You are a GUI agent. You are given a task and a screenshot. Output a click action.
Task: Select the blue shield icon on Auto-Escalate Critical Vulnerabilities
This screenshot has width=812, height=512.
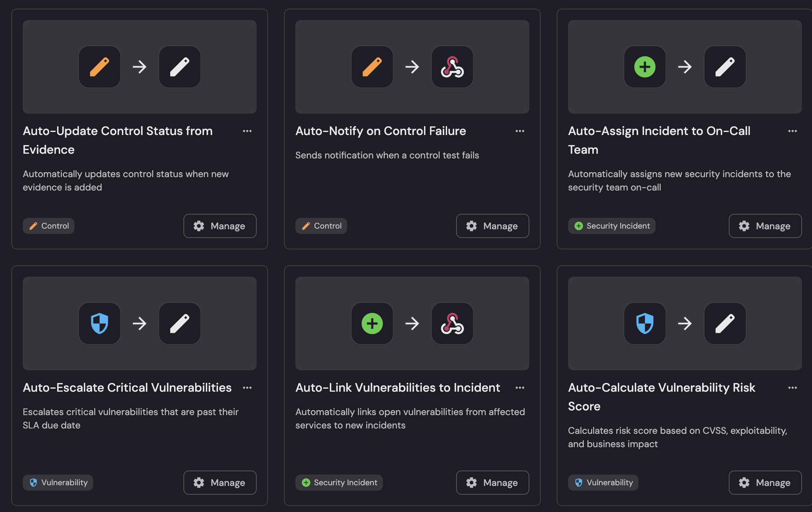[100, 323]
